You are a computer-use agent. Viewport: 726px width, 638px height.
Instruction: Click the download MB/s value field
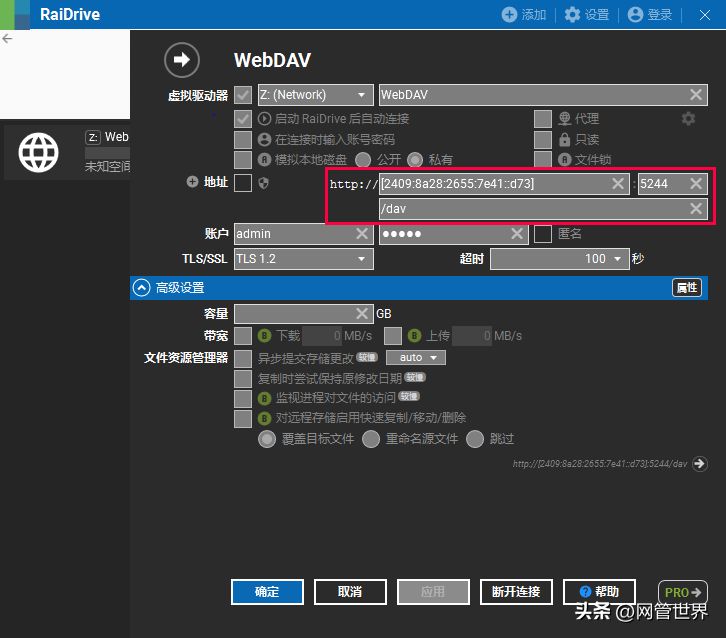[322, 336]
